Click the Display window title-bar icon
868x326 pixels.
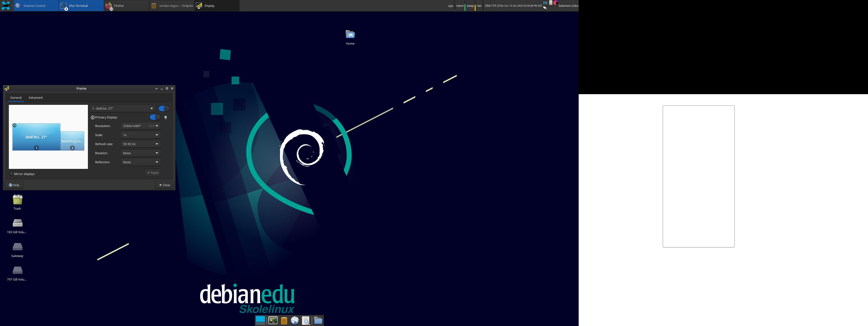click(6, 89)
